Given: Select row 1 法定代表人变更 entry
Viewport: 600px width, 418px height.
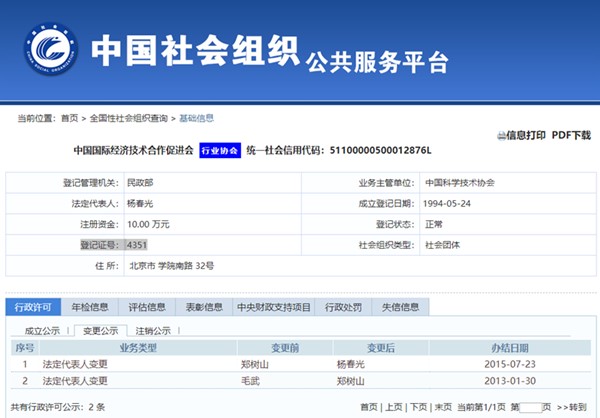Looking at the screenshot, I should pyautogui.click(x=75, y=364).
